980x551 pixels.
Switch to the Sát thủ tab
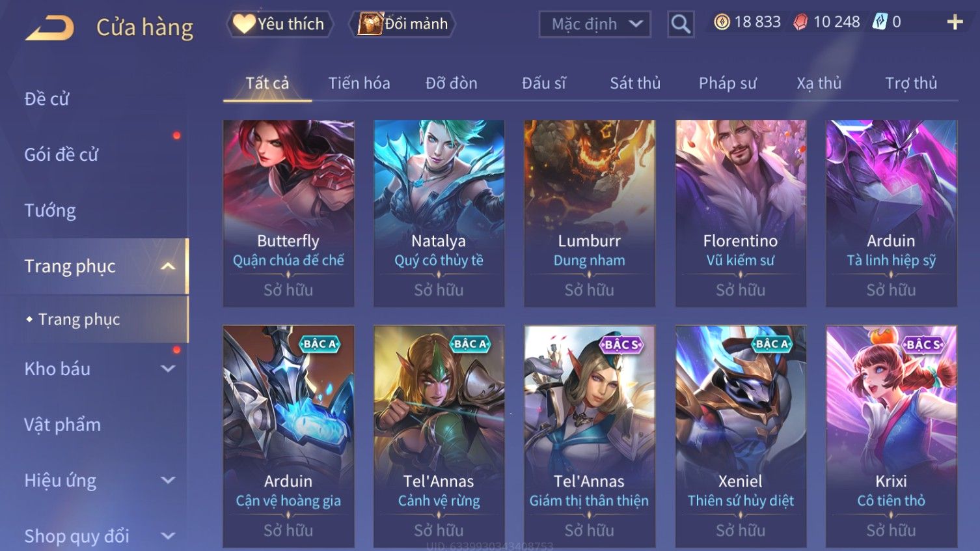(635, 83)
